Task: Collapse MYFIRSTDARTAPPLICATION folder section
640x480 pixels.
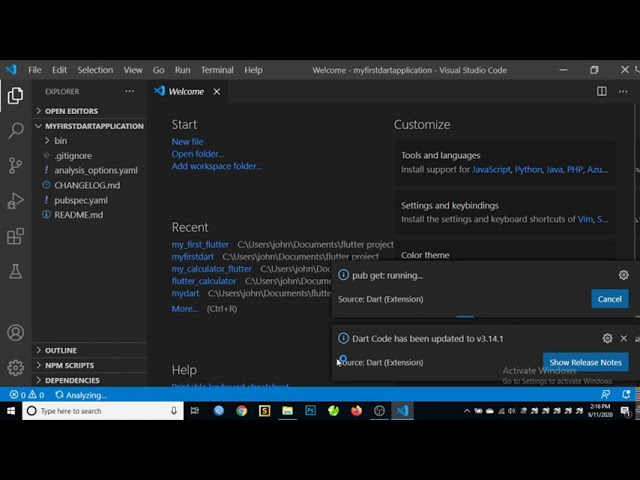Action: click(x=90, y=126)
